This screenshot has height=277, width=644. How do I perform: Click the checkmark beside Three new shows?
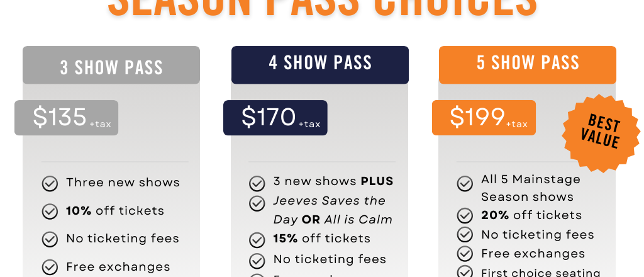[x=50, y=184]
